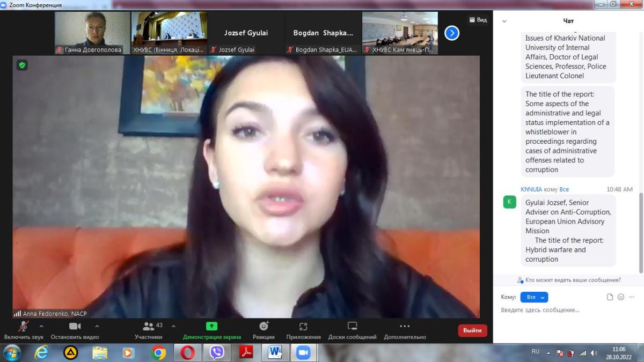
Task: Select ХНУВС Кам'янець video thumbnail
Action: (x=400, y=33)
